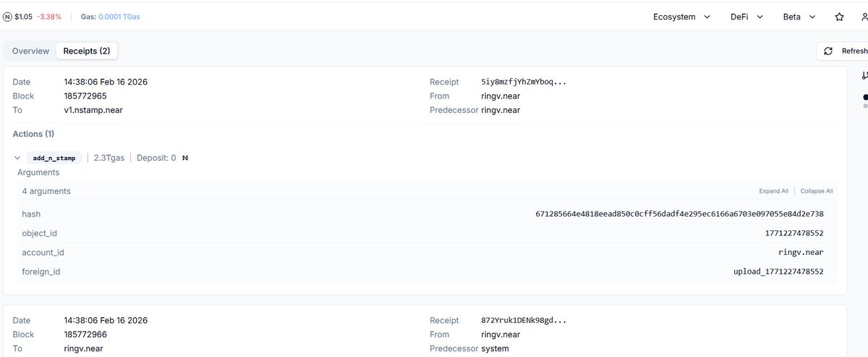Open v1.nstamp.near account link

tap(94, 110)
